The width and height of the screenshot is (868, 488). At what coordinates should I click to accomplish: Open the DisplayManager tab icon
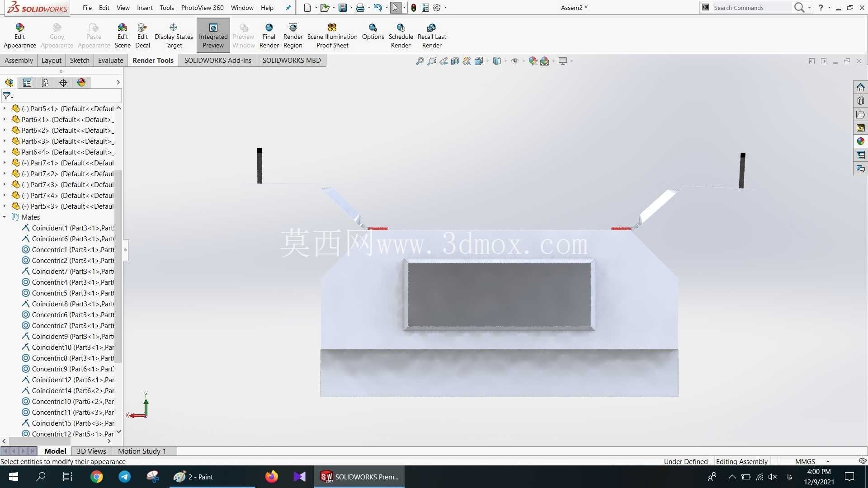click(81, 82)
